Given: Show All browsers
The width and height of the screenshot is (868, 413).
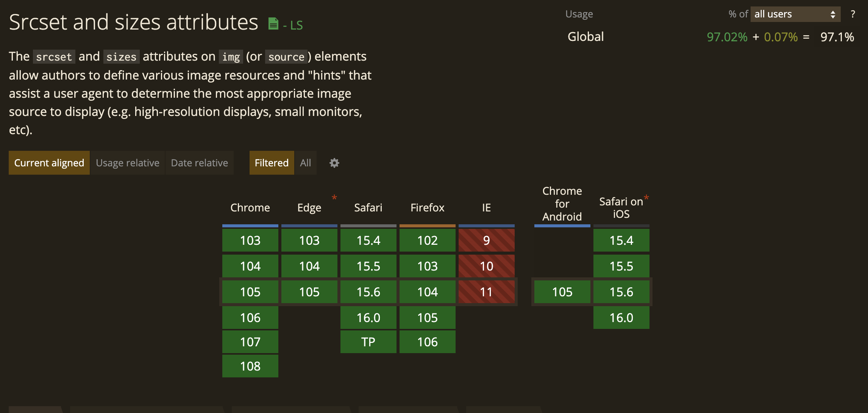Looking at the screenshot, I should [305, 163].
